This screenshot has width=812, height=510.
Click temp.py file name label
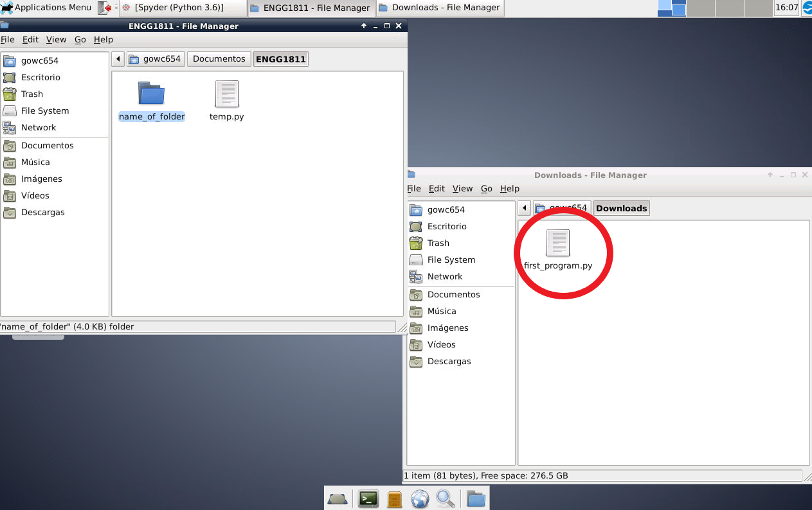pos(227,117)
